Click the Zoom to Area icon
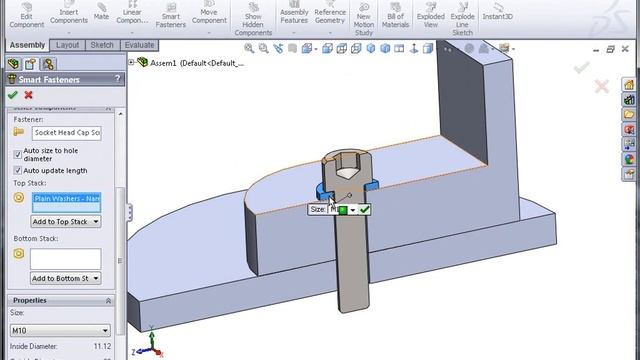The image size is (640, 360). click(x=264, y=48)
